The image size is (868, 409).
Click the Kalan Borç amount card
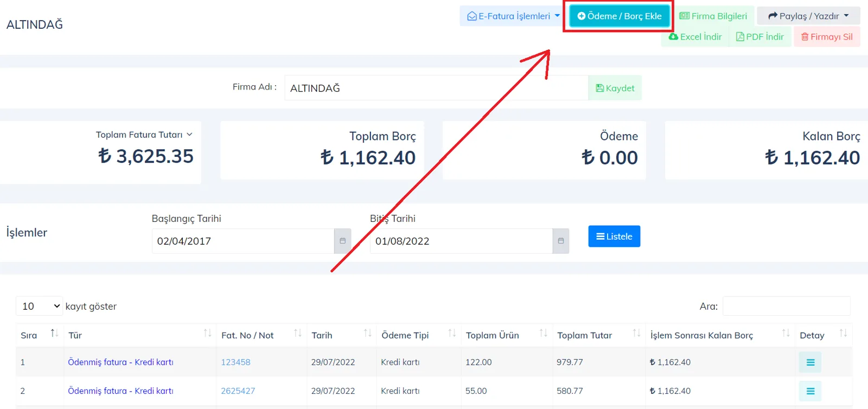tap(766, 150)
